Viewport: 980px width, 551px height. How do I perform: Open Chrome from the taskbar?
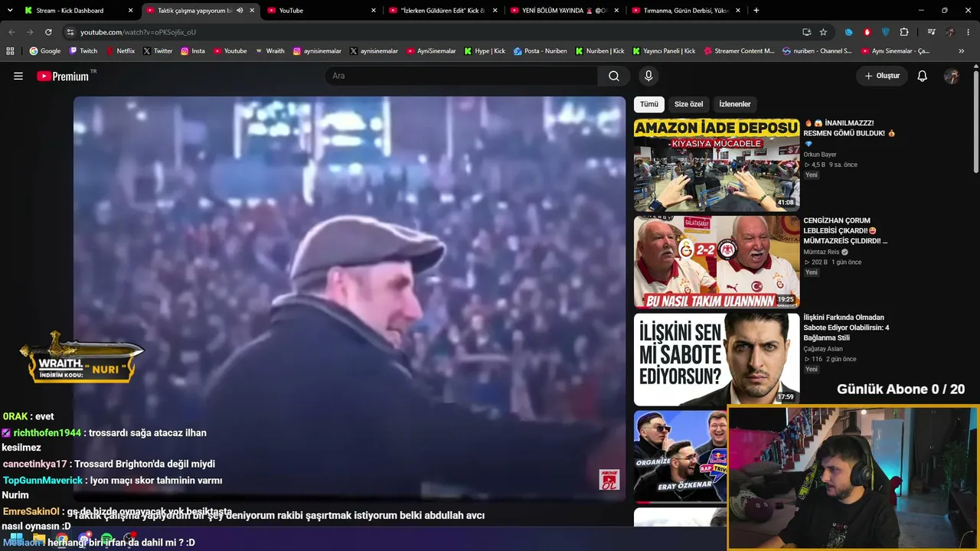pos(61,539)
